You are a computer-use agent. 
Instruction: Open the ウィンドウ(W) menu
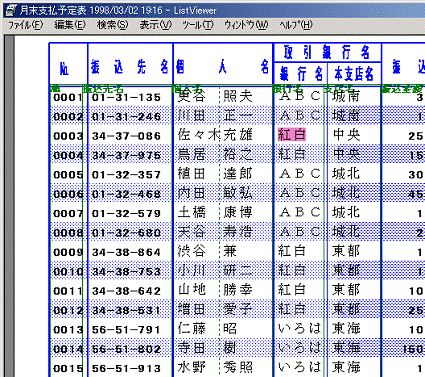coord(246,25)
